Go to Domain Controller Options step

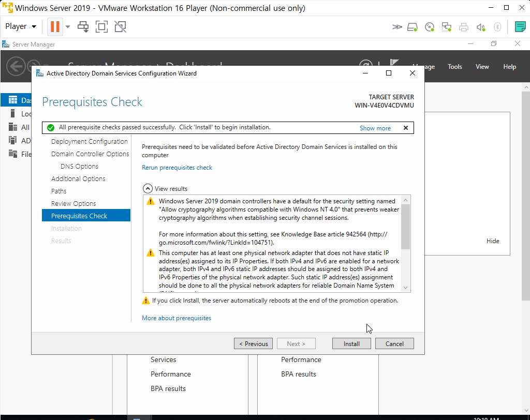coord(90,154)
